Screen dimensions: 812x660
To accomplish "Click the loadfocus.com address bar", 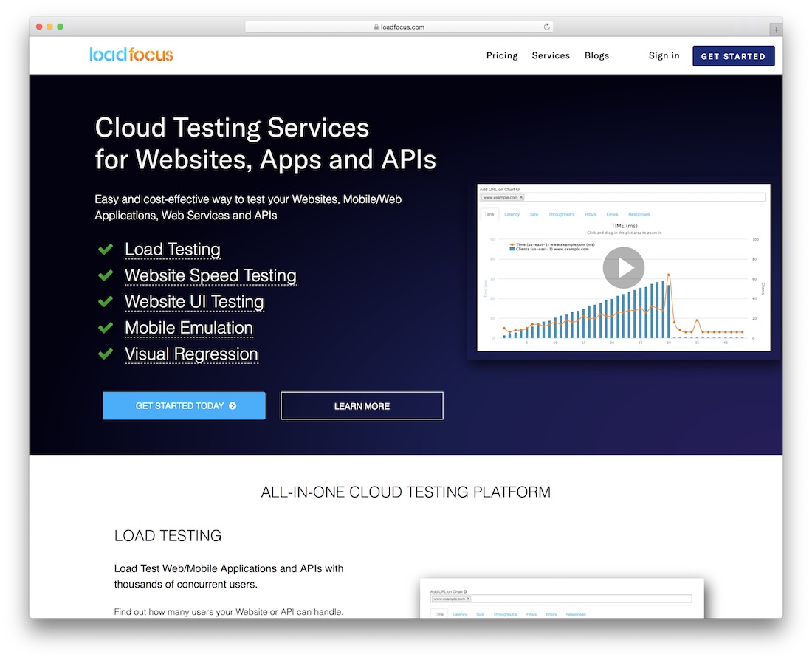I will coord(399,27).
